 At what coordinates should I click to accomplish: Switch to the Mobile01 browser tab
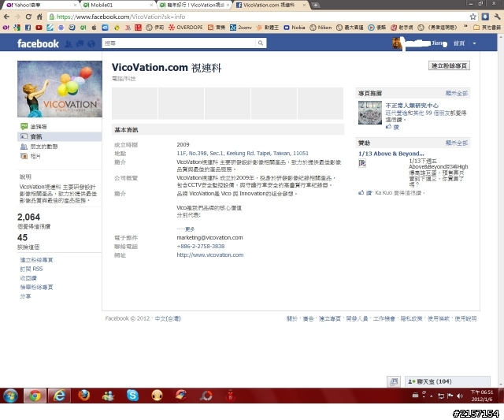point(117,6)
